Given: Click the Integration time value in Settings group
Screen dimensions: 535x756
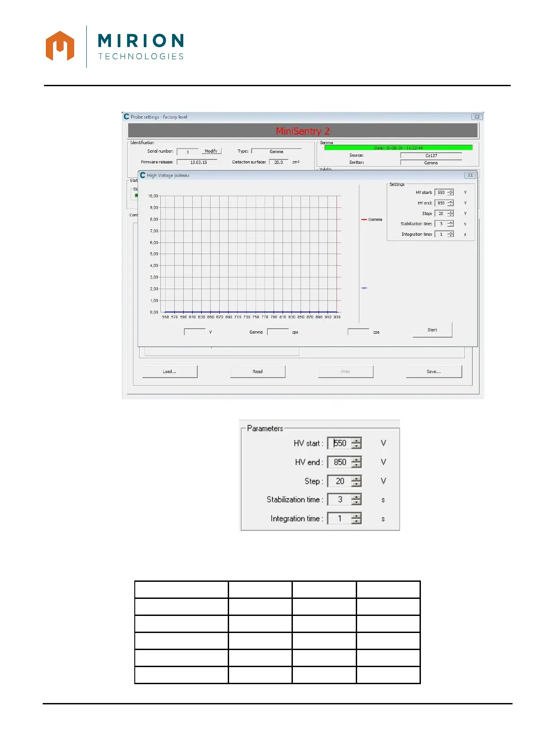Looking at the screenshot, I should click(441, 234).
